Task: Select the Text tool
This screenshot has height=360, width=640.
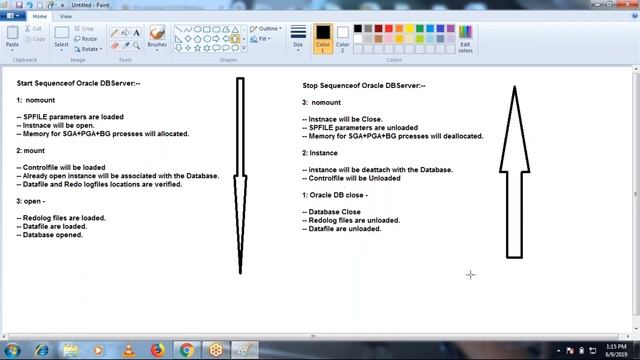Action: pyautogui.click(x=136, y=33)
